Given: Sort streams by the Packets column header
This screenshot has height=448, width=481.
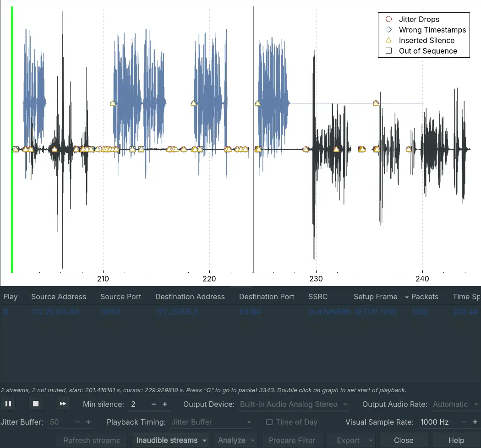Looking at the screenshot, I should 424,297.
